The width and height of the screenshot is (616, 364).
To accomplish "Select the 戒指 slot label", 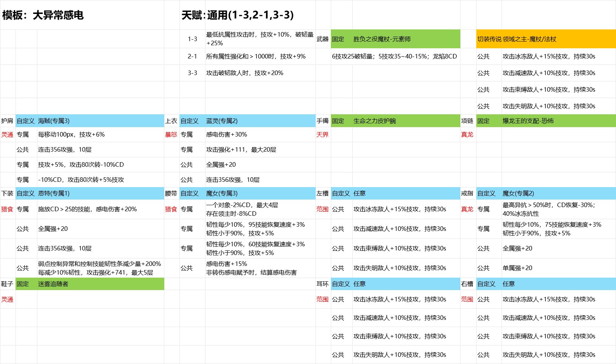I will click(468, 193).
